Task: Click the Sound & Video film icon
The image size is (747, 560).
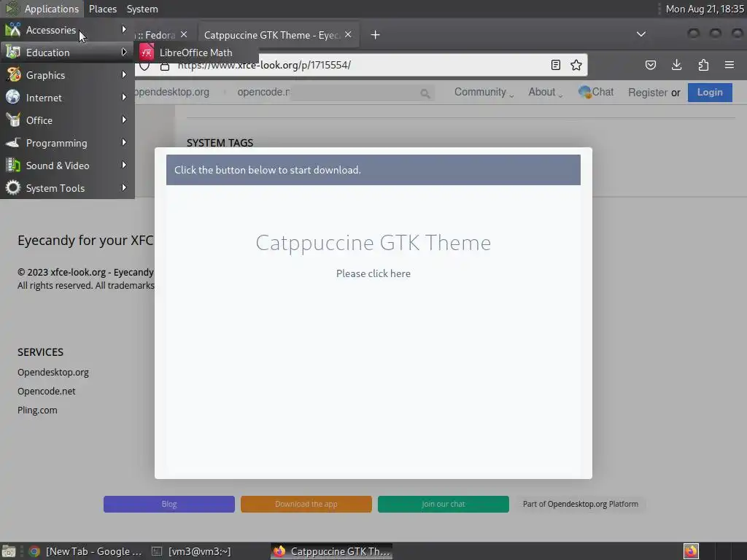Action: pyautogui.click(x=13, y=166)
